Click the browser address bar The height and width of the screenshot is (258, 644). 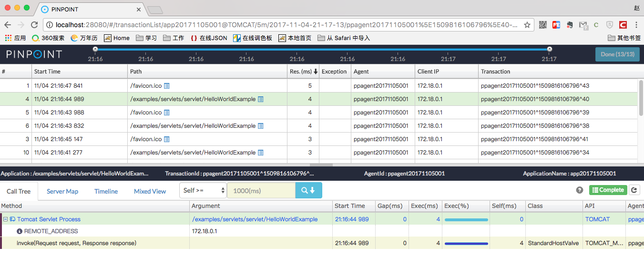[287, 25]
